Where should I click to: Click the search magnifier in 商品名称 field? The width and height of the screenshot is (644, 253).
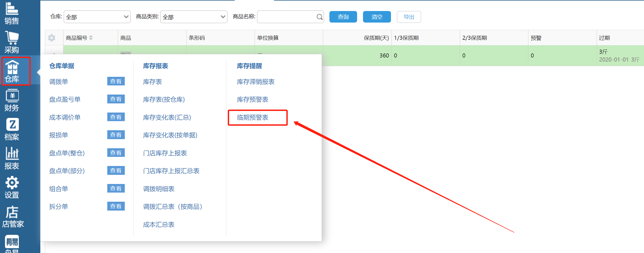pyautogui.click(x=319, y=17)
